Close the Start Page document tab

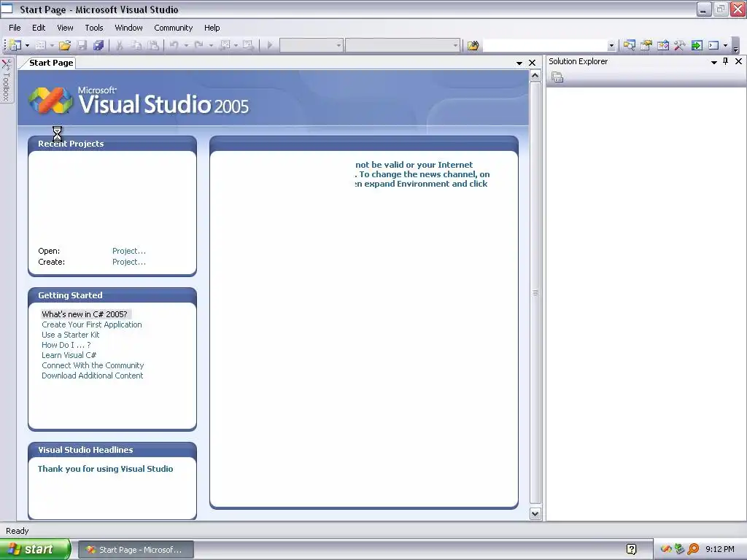(532, 63)
